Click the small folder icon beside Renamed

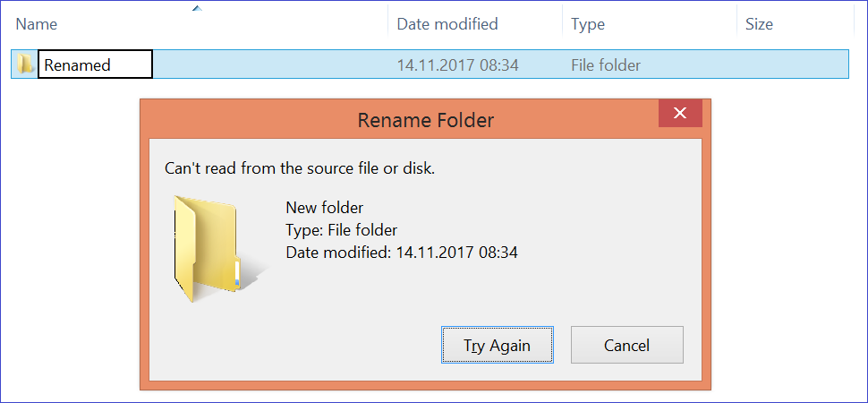click(24, 64)
